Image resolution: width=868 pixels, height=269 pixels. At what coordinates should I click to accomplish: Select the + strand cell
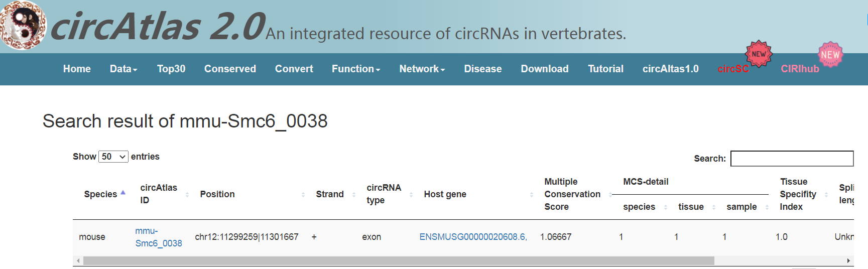click(314, 237)
